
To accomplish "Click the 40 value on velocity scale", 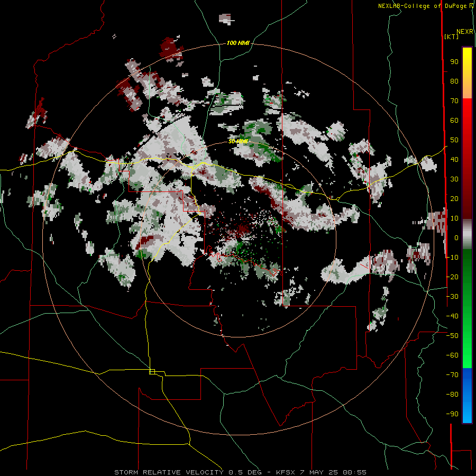I will [x=454, y=160].
